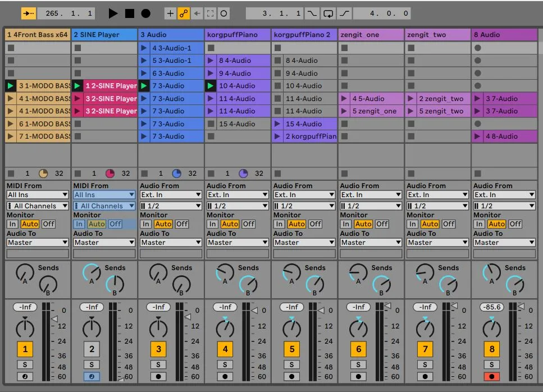Open Ext. In dropdown on 3 Audio track
The width and height of the screenshot is (543, 392).
(x=171, y=195)
